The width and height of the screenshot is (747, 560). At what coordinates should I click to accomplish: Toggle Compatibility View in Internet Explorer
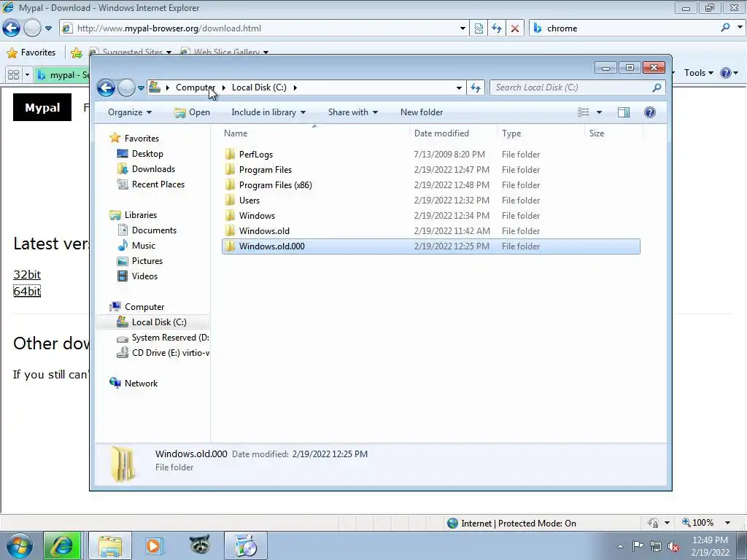point(479,28)
